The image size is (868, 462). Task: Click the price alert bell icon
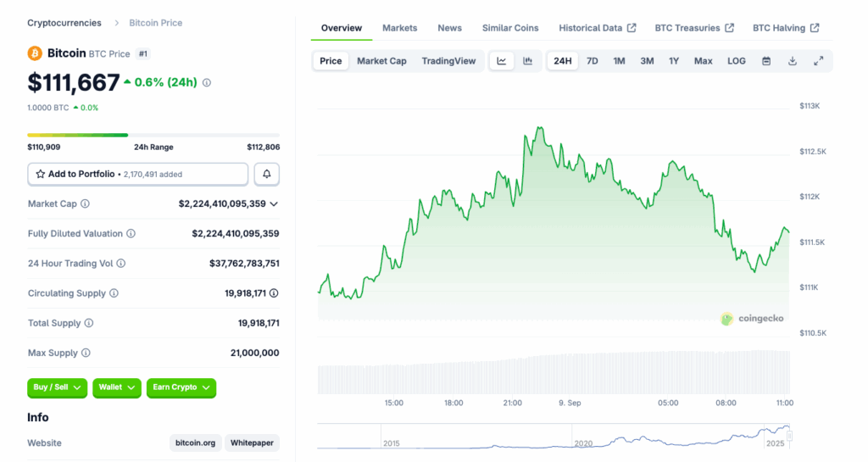[x=267, y=174]
